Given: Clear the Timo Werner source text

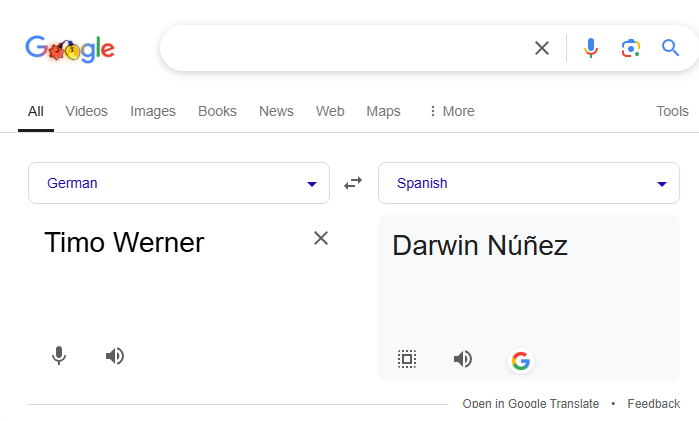Looking at the screenshot, I should pos(321,238).
